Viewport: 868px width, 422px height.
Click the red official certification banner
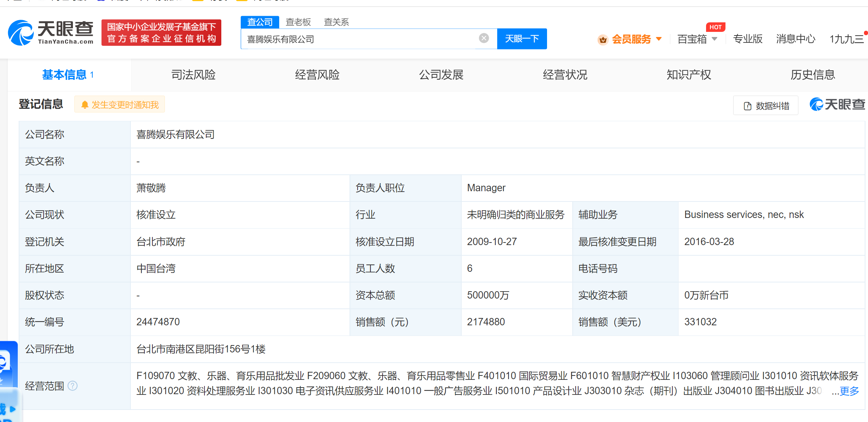(161, 33)
